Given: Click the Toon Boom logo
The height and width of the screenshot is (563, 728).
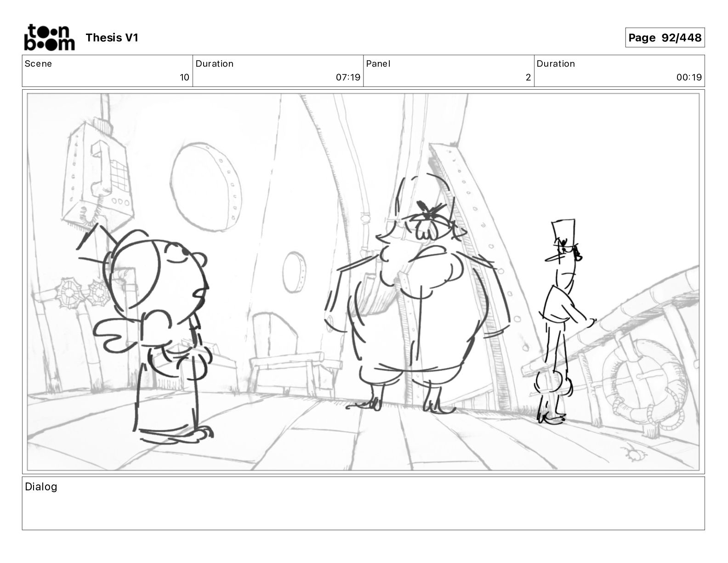Looking at the screenshot, I should (x=49, y=37).
